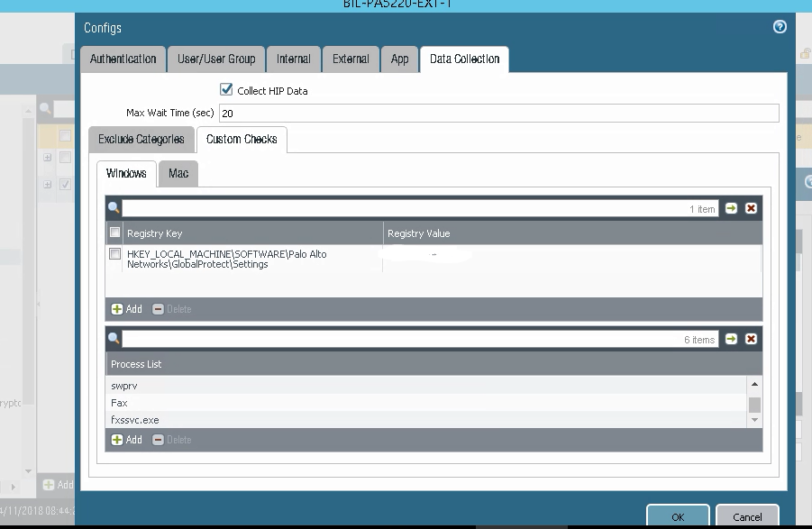Click the Registry Value column header
Viewport: 812px width, 529px height.
coord(573,233)
